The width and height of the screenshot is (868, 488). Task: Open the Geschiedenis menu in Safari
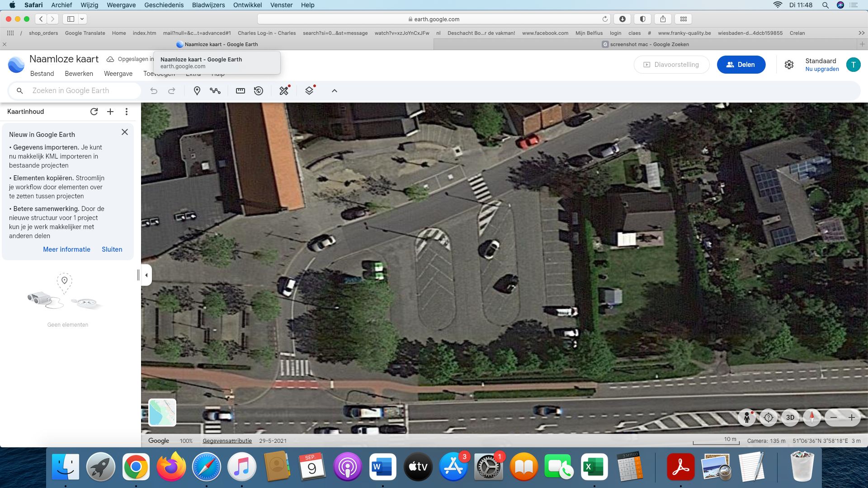click(164, 5)
